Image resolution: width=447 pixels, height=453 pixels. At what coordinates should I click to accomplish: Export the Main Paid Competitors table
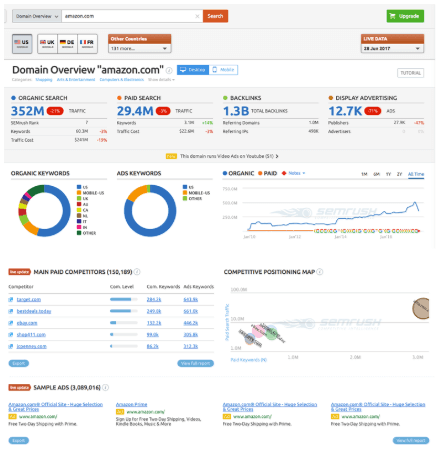(x=19, y=363)
